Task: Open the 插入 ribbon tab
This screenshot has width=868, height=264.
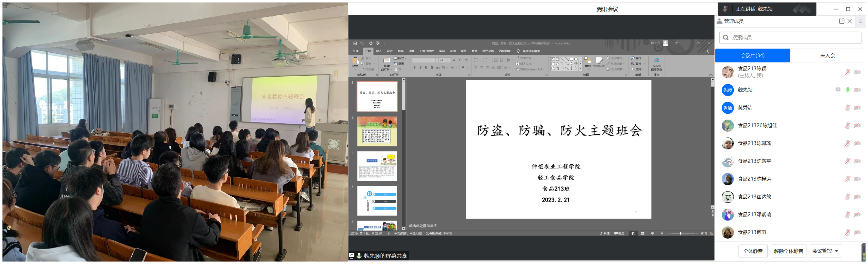Action: coord(379,51)
